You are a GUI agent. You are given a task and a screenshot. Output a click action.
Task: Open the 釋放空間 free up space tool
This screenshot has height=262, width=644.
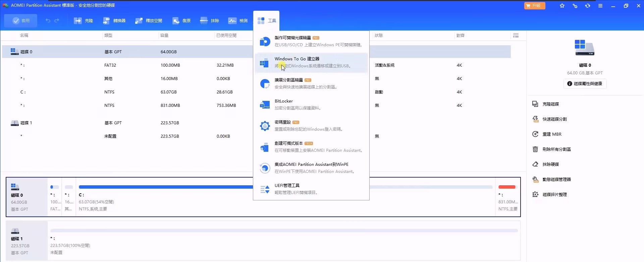[149, 21]
